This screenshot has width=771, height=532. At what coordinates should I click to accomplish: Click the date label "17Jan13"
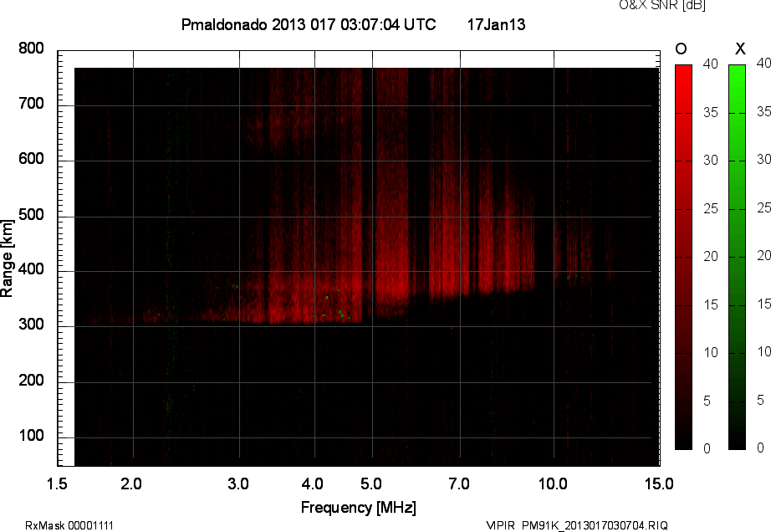tap(496, 24)
